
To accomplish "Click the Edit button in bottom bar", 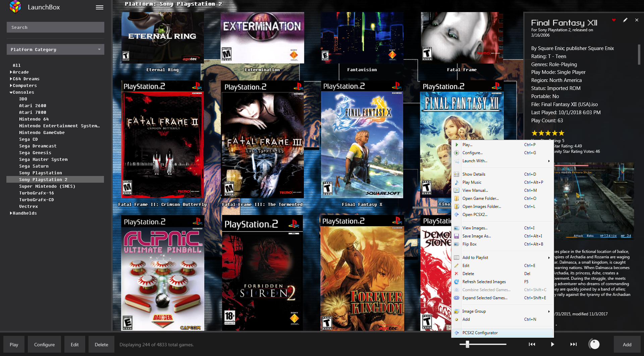I will pyautogui.click(x=75, y=345).
